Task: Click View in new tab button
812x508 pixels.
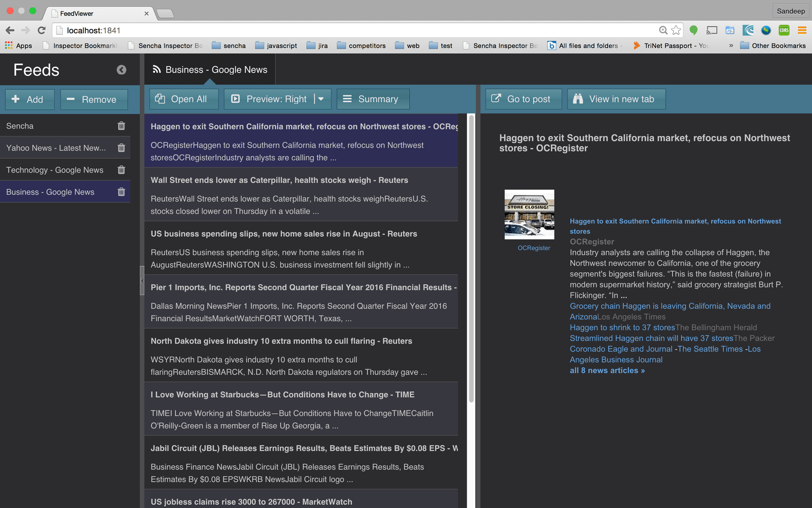Action: click(x=616, y=99)
